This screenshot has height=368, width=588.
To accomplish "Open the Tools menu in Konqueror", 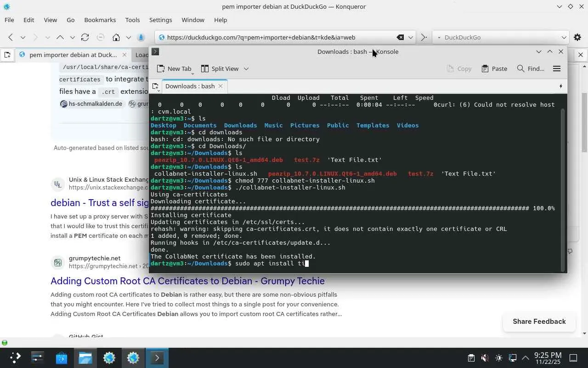I will tap(133, 20).
